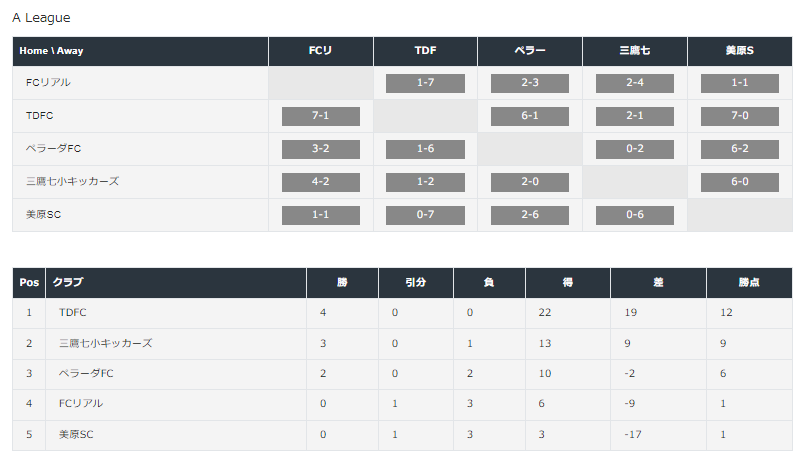This screenshot has width=802, height=461.
Task: Click the FCリアル row label in results grid
Action: pos(48,82)
